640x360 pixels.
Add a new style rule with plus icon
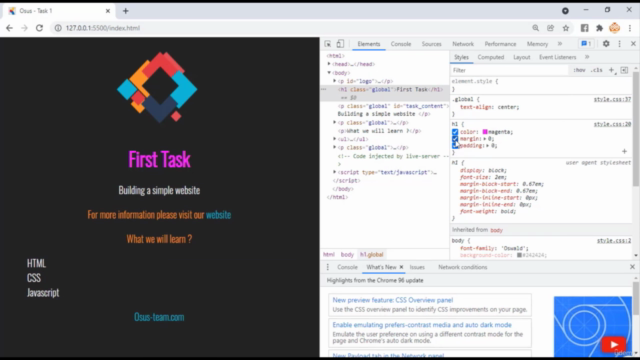click(x=611, y=70)
